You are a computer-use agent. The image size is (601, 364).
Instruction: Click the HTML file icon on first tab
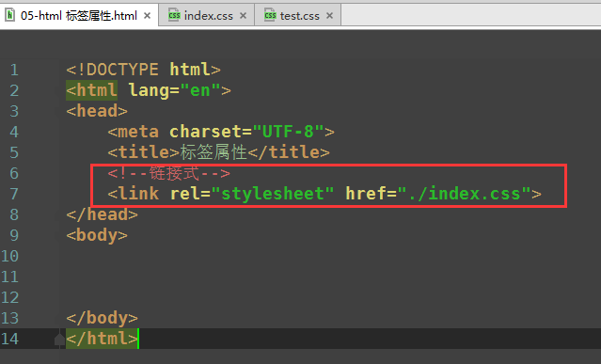[x=10, y=15]
